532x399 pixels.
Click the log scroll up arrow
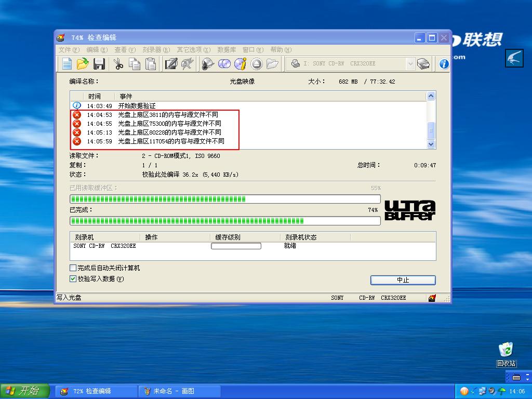(431, 96)
